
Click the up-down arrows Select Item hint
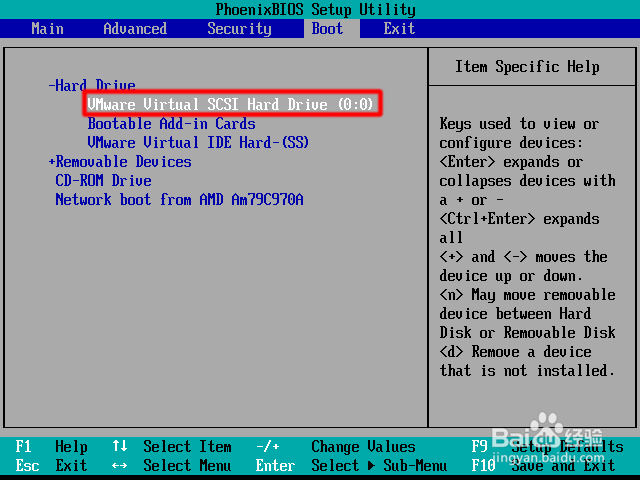pyautogui.click(x=171, y=447)
